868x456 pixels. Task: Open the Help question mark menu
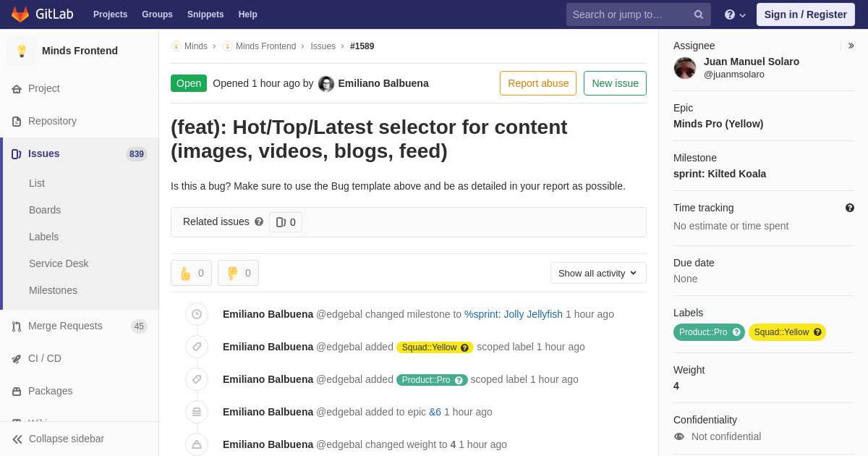[735, 14]
